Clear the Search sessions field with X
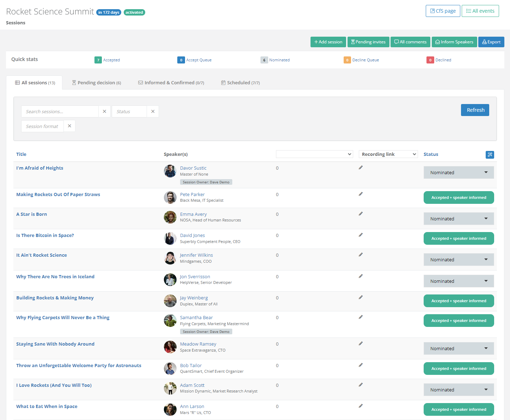Viewport: 510px width, 420px height. (104, 111)
